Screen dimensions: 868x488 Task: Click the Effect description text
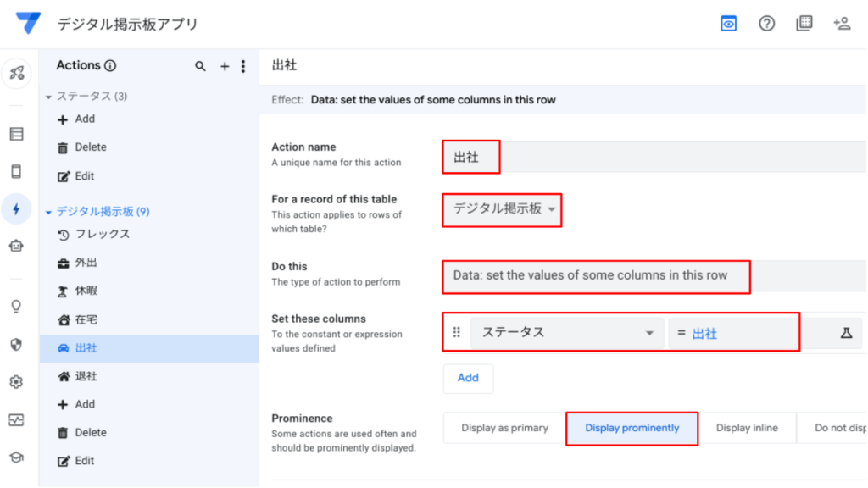click(433, 100)
